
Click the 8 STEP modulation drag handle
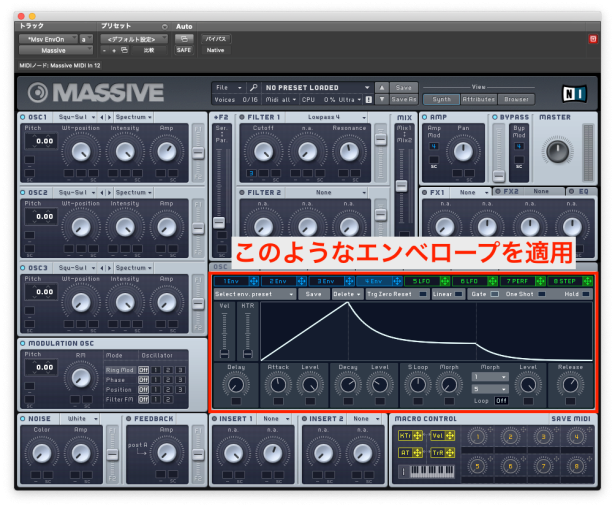[x=589, y=282]
